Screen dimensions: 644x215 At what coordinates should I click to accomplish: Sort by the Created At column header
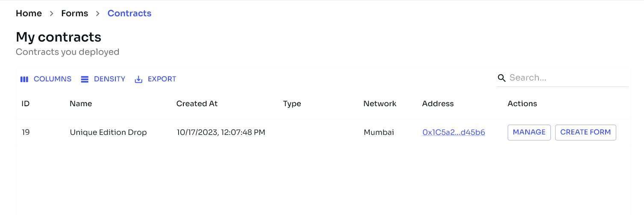click(x=197, y=104)
